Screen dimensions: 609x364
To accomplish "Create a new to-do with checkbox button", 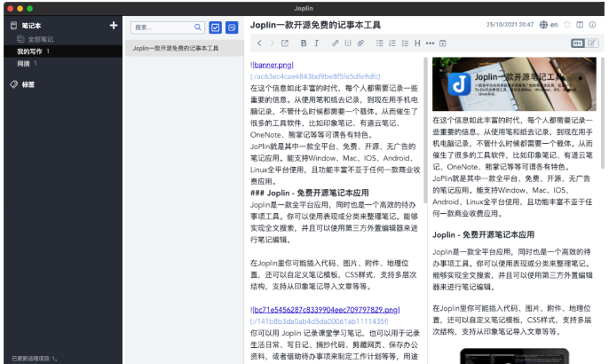I will [x=215, y=28].
